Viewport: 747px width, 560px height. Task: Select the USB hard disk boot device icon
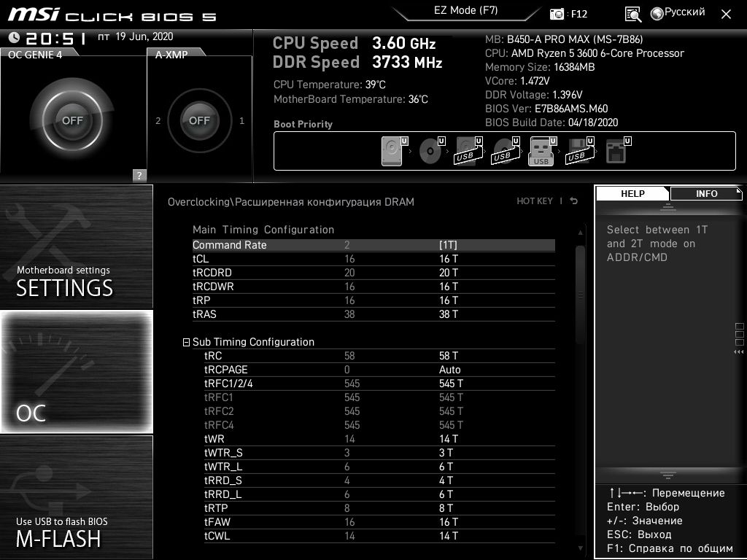[x=468, y=151]
